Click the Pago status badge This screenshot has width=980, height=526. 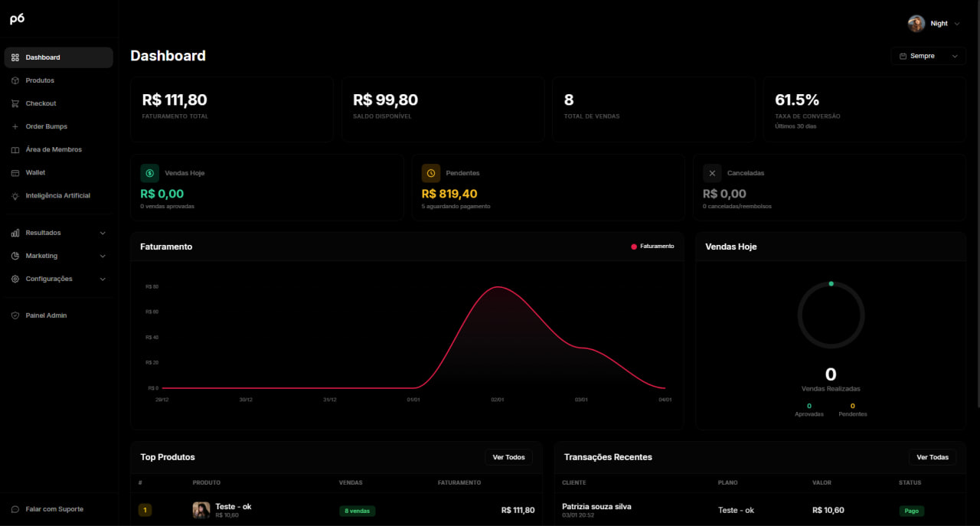[x=912, y=510]
